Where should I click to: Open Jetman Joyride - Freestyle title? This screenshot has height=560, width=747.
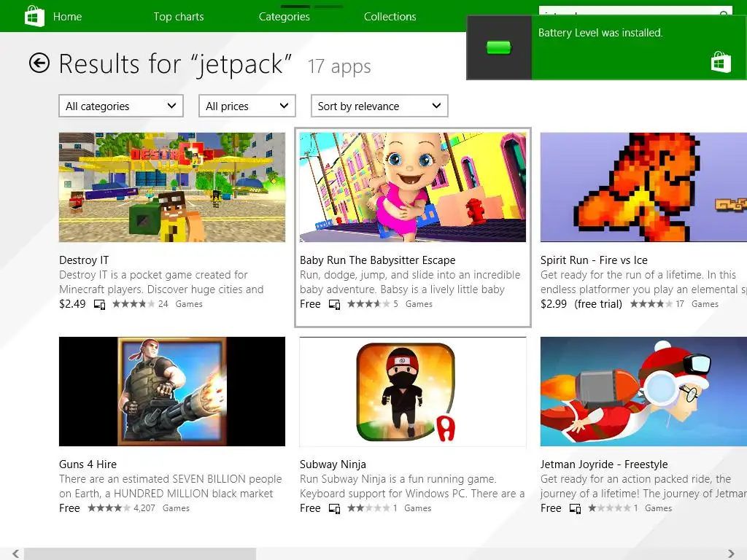[603, 464]
